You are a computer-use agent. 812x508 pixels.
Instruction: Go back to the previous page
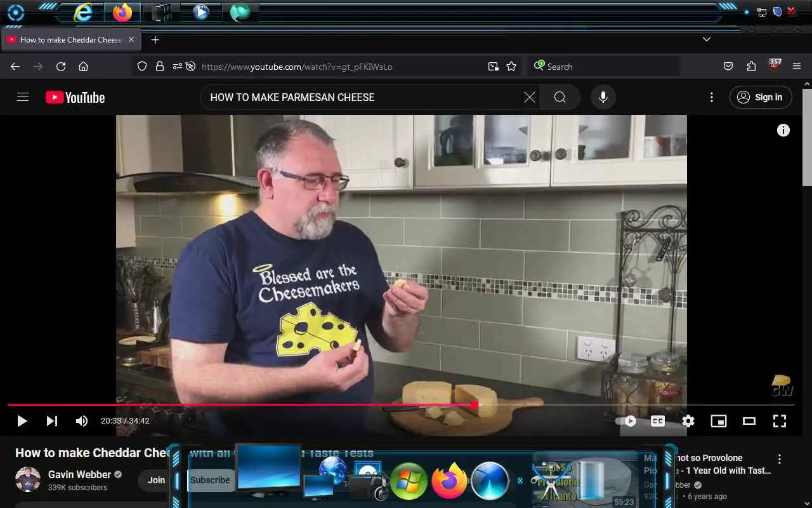[15, 67]
